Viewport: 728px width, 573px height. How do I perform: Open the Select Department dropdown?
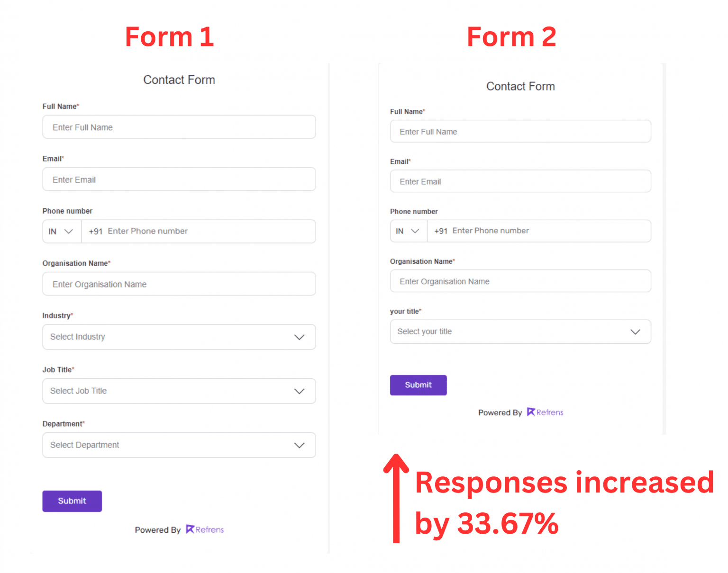(179, 445)
